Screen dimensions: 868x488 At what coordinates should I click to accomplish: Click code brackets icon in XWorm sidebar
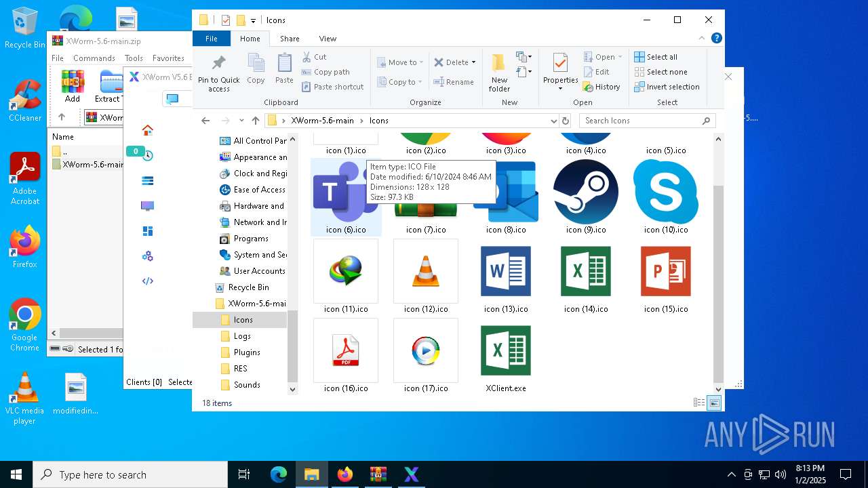point(147,281)
